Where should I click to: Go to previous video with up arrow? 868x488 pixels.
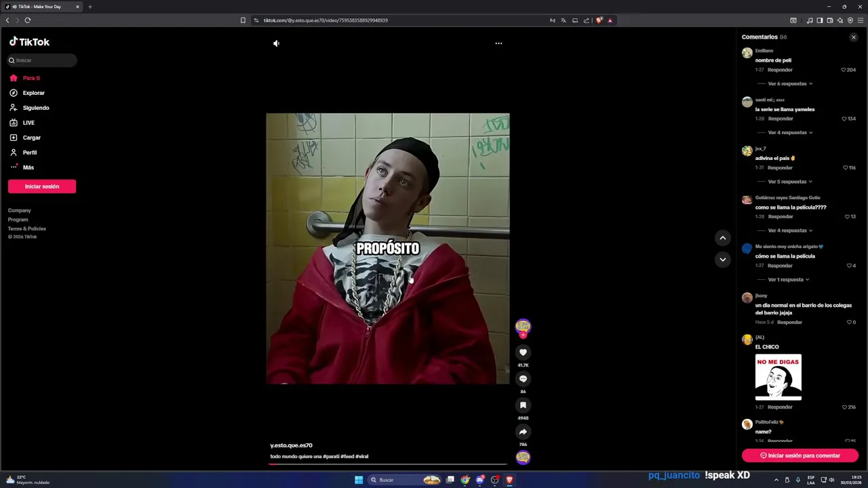point(723,238)
